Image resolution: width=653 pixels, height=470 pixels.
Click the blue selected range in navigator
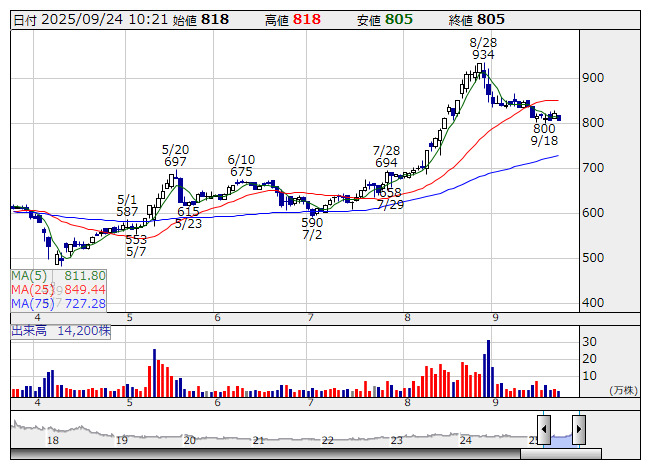(x=561, y=435)
